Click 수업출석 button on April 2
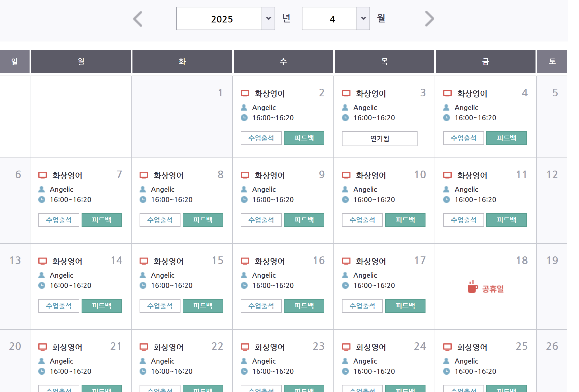Viewport: 579px width, 392px height. pyautogui.click(x=261, y=138)
